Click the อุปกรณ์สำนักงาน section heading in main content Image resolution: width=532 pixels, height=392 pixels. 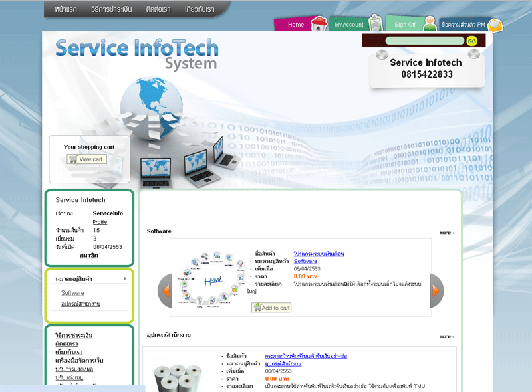pyautogui.click(x=169, y=335)
